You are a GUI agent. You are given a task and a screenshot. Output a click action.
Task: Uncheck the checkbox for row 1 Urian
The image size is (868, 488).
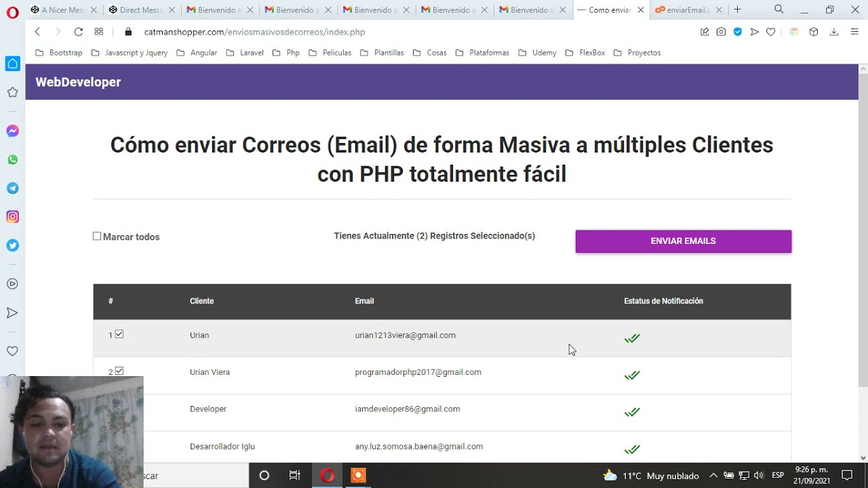click(x=119, y=334)
